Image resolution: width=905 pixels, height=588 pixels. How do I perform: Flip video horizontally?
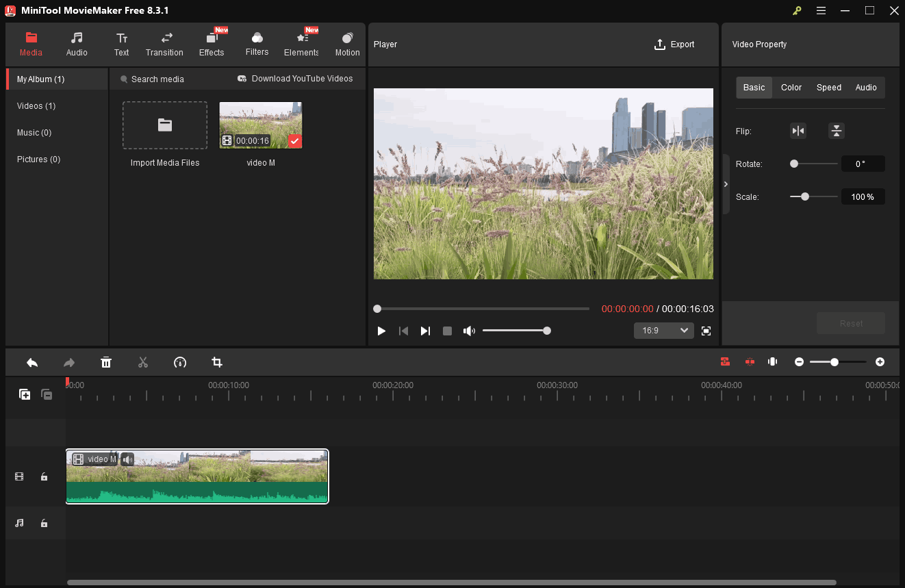coord(798,131)
